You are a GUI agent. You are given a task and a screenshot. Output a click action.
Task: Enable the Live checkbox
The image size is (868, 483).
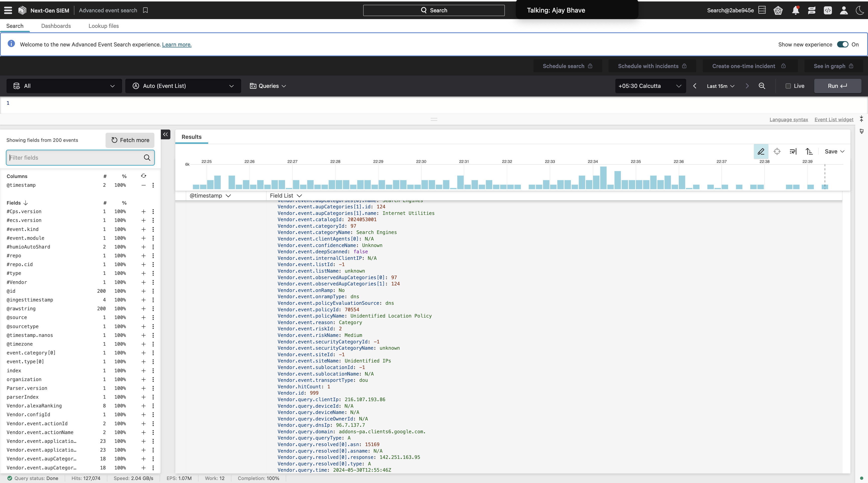point(788,86)
